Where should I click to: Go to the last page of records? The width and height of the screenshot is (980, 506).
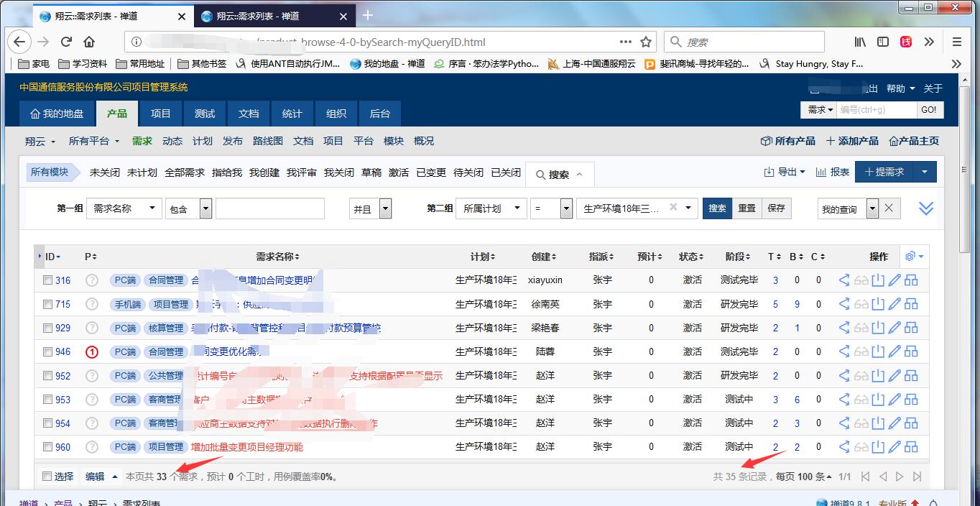pos(917,477)
